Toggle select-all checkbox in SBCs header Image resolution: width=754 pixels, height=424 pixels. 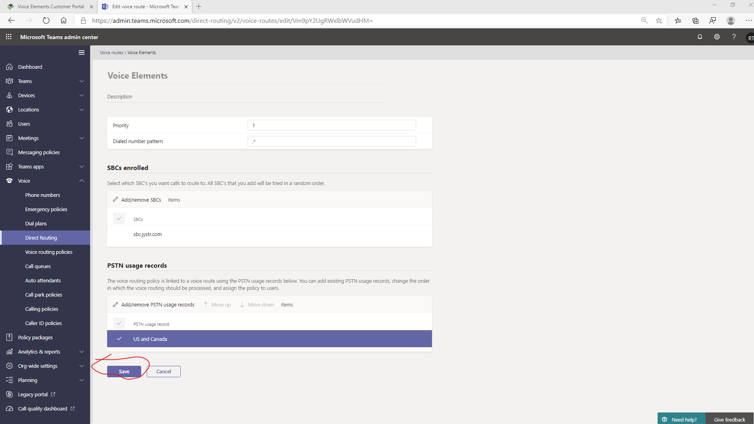119,218
